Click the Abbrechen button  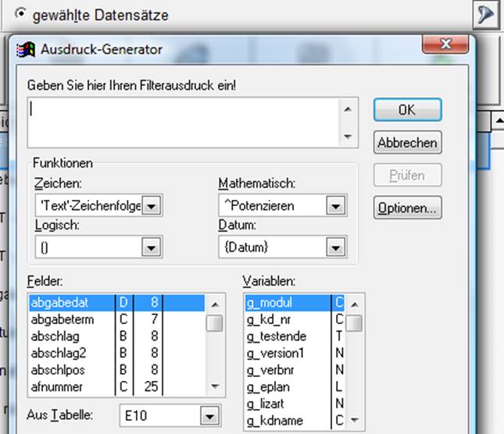pos(407,143)
